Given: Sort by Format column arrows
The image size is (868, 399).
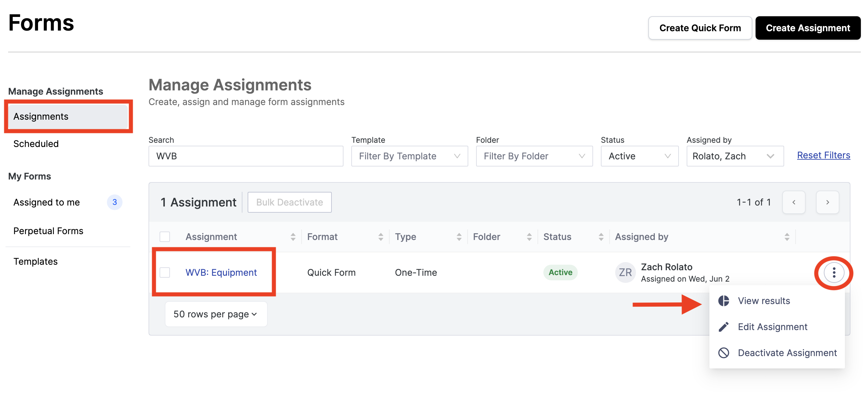Looking at the screenshot, I should coord(381,237).
